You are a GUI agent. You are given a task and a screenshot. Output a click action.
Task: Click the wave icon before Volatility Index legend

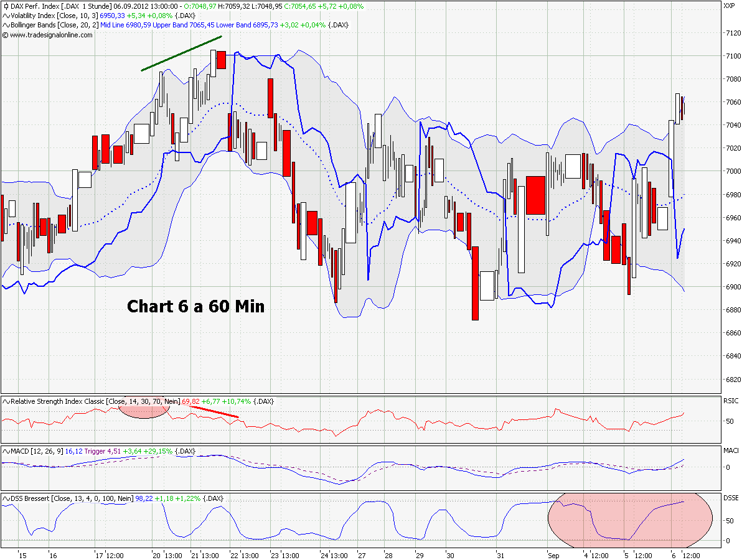[5, 15]
